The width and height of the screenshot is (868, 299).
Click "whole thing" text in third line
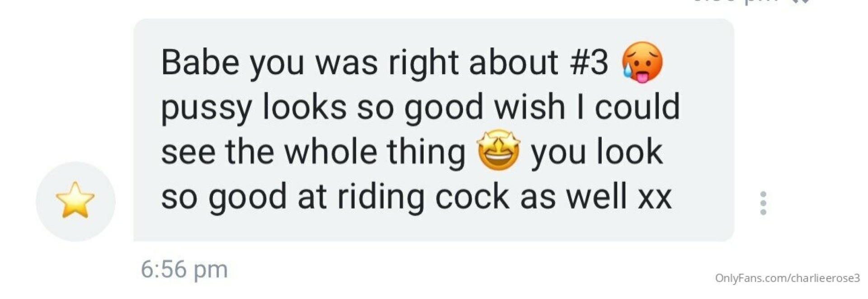pyautogui.click(x=375, y=152)
